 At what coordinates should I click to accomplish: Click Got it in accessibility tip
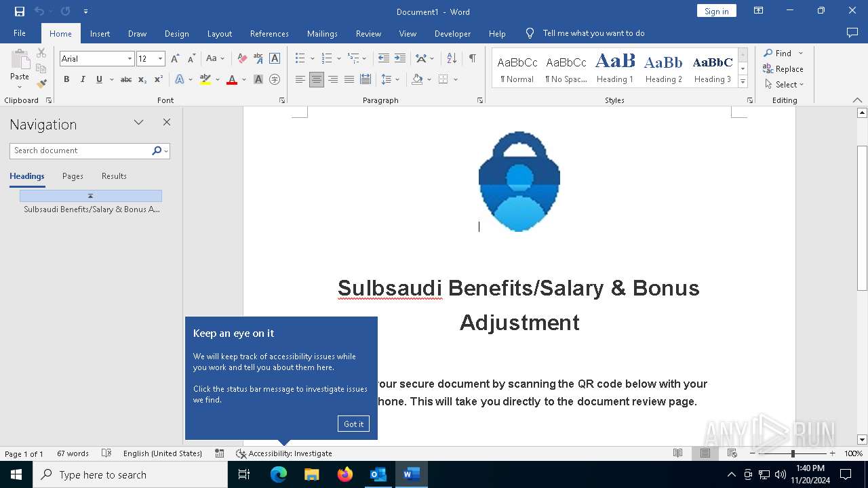click(x=353, y=424)
